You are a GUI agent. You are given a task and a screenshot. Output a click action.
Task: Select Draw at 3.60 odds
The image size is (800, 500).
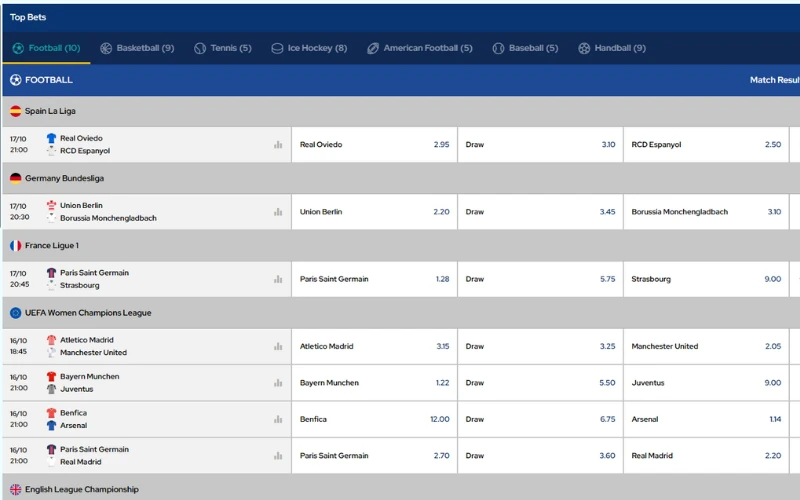coord(540,456)
